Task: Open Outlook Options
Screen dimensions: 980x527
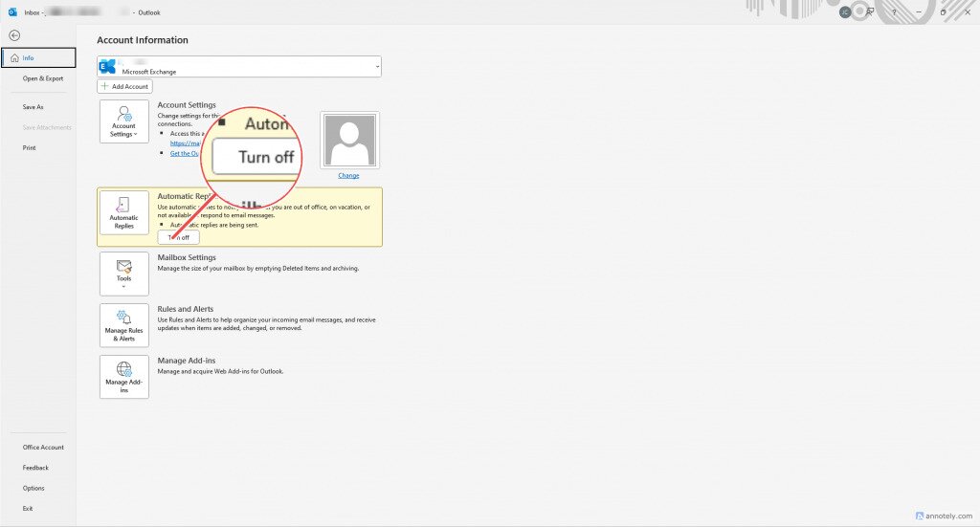Action: (33, 489)
